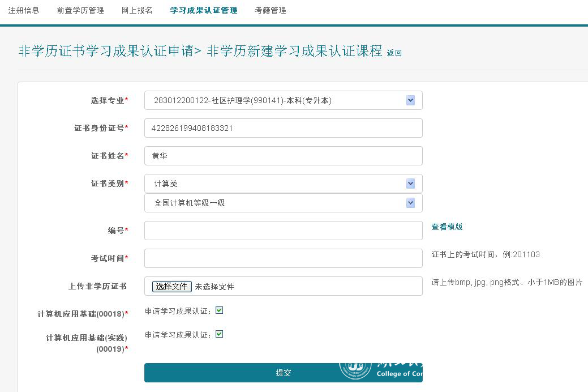
Task: Expand the 全国计算机等级一级 dropdown
Action: tap(283, 203)
